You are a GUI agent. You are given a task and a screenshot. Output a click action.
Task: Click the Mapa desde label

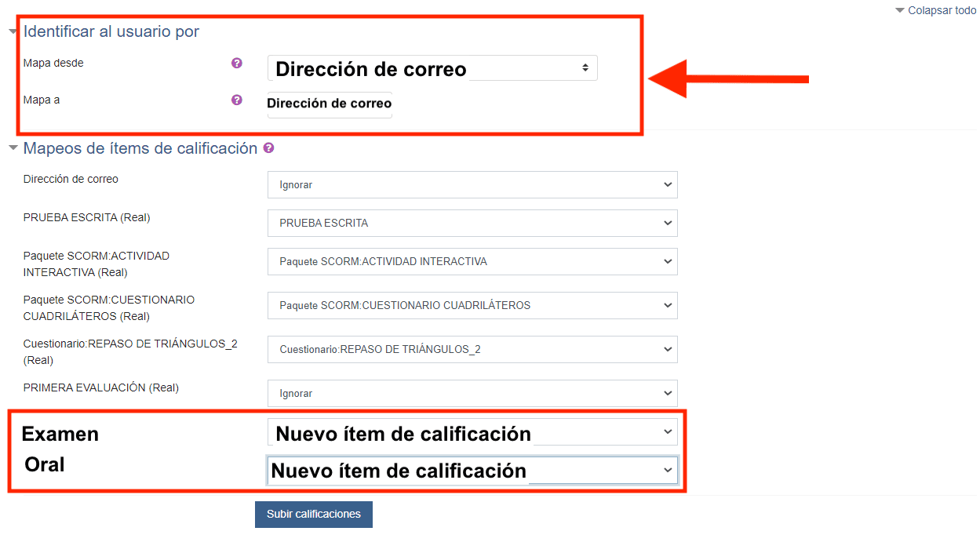point(53,63)
